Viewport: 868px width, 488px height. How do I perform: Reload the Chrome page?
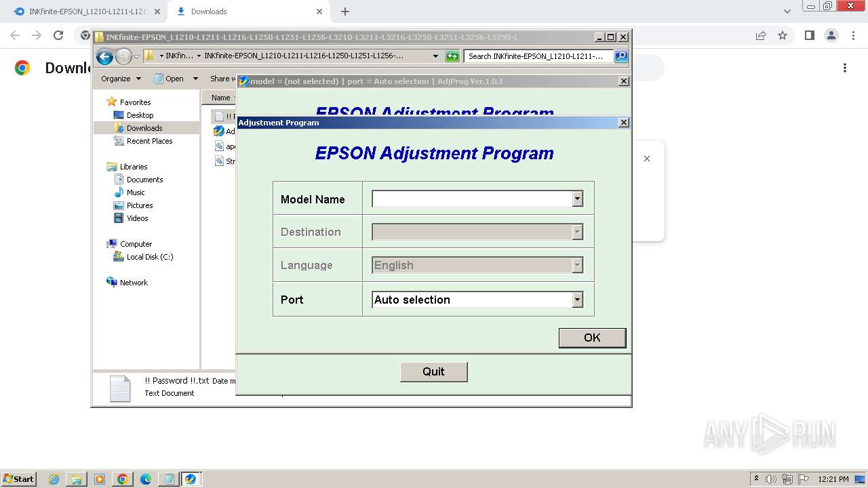(x=58, y=35)
